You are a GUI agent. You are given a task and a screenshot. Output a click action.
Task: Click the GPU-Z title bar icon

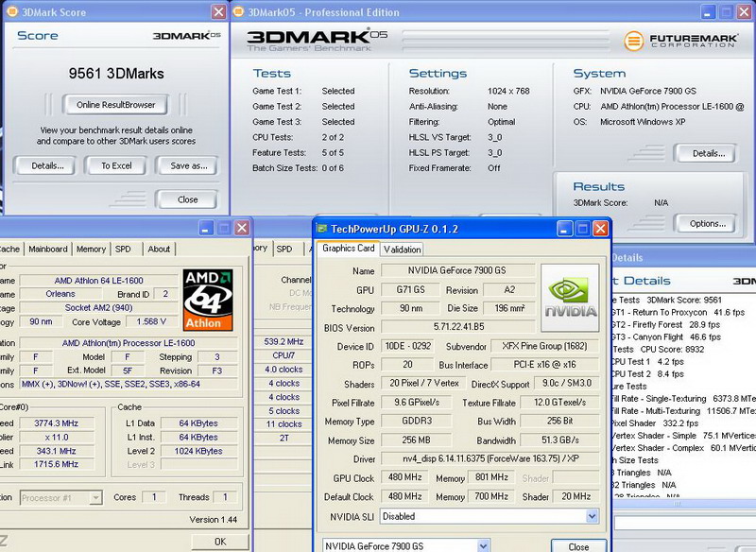click(x=321, y=229)
